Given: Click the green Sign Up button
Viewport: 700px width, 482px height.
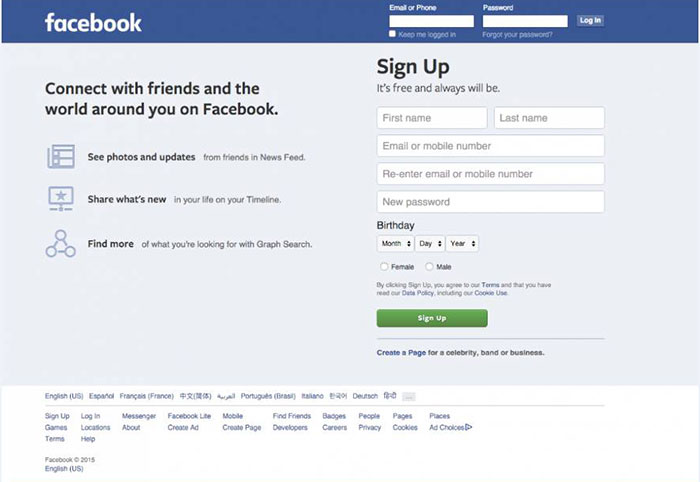Looking at the screenshot, I should tap(432, 318).
